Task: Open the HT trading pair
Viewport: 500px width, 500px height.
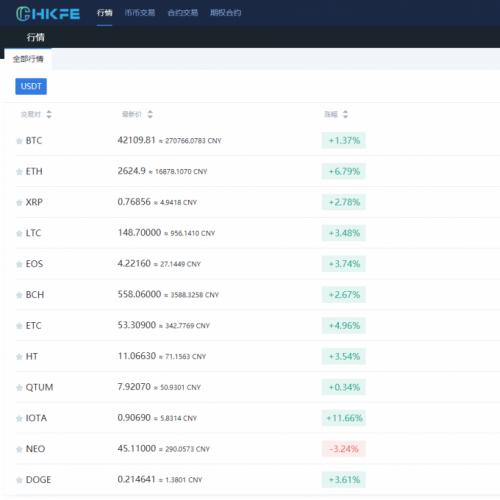Action: tap(32, 356)
